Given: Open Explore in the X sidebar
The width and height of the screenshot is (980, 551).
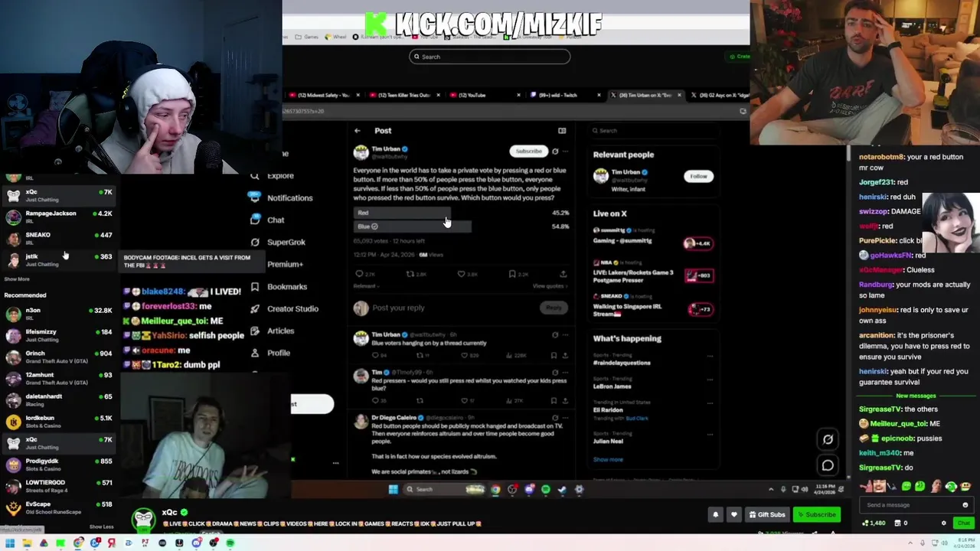Looking at the screenshot, I should click(x=280, y=176).
